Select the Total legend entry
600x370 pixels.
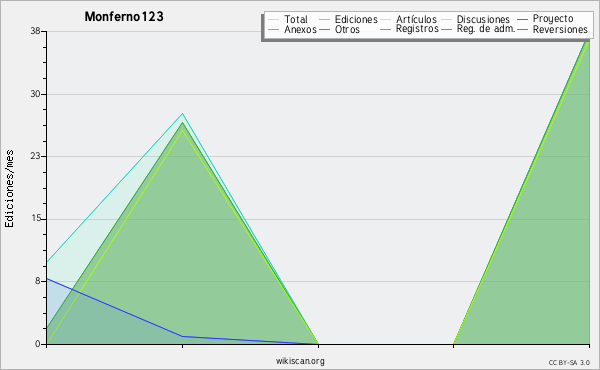[296, 19]
